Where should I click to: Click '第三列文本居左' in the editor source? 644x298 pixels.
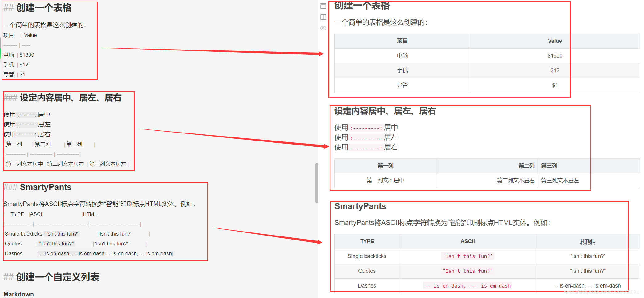pyautogui.click(x=107, y=164)
